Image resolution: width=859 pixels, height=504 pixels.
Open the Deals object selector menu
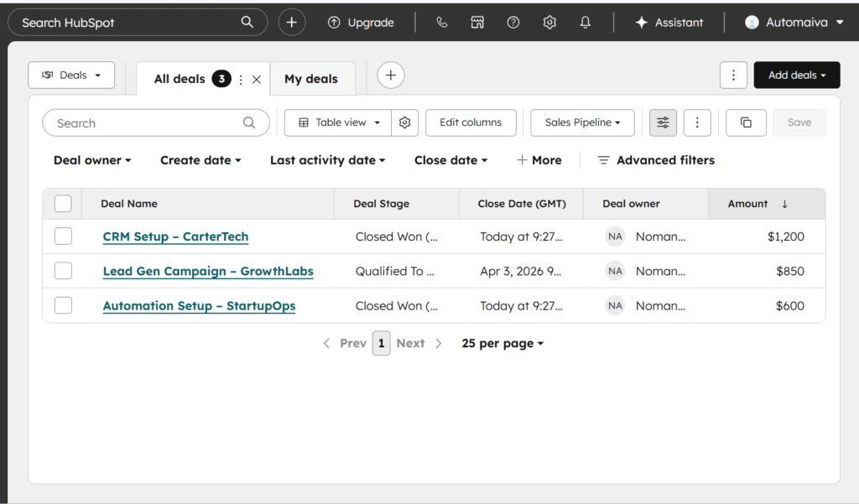[71, 75]
